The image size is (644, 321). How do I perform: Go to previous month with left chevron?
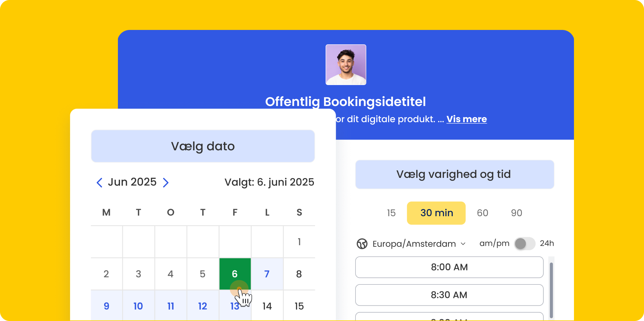click(99, 182)
